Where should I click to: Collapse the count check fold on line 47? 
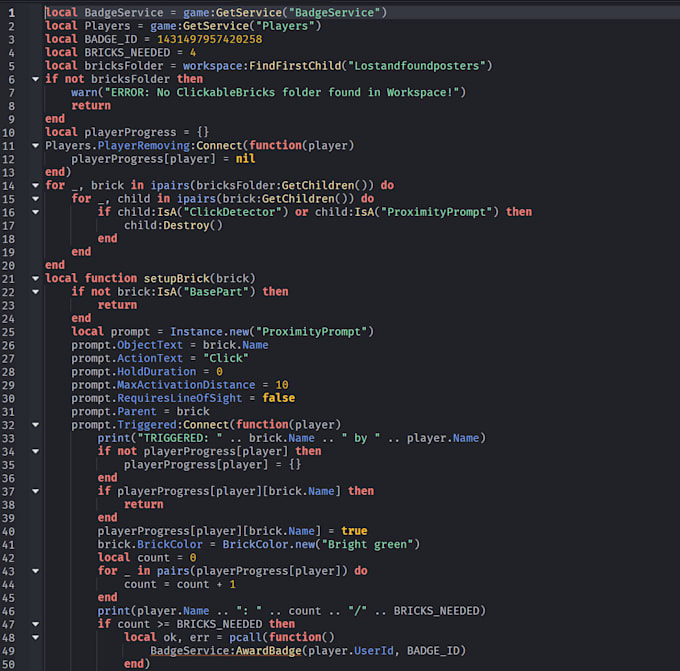[36, 624]
